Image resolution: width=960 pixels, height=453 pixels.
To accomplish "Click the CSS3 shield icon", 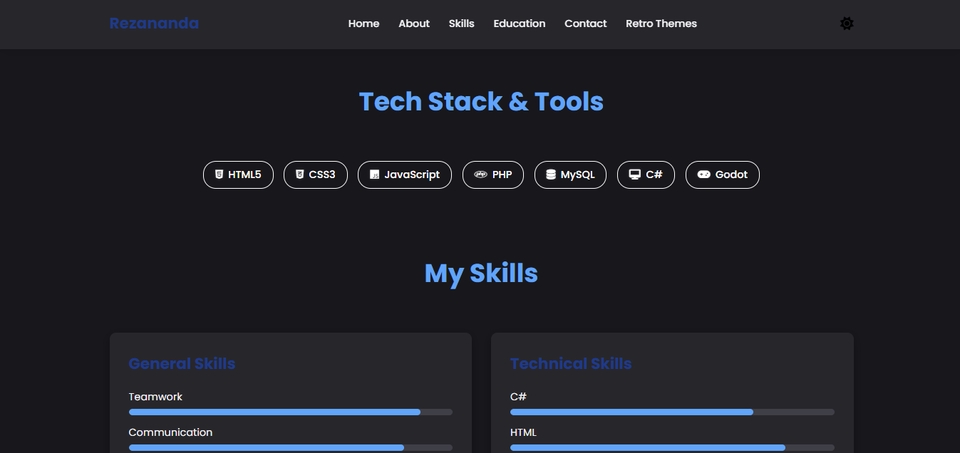I will 299,174.
